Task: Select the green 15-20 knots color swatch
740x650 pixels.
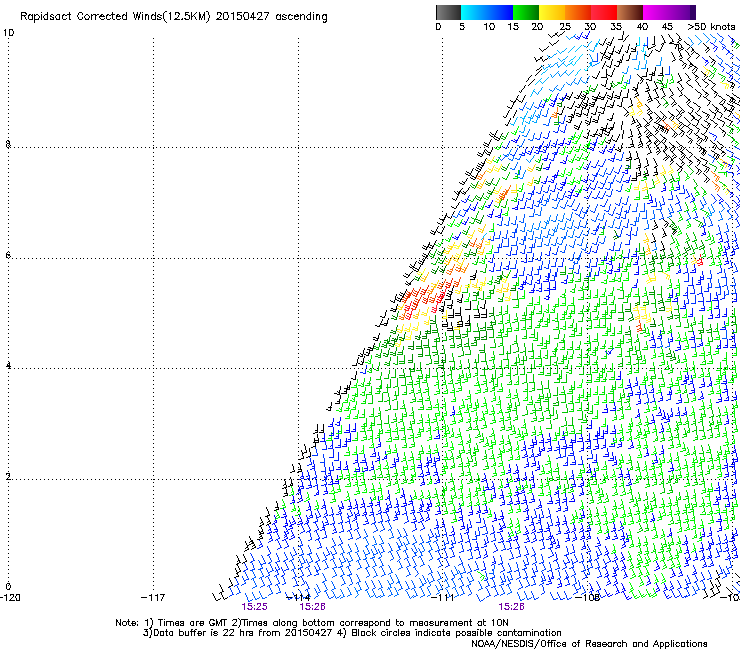Action: tap(526, 12)
